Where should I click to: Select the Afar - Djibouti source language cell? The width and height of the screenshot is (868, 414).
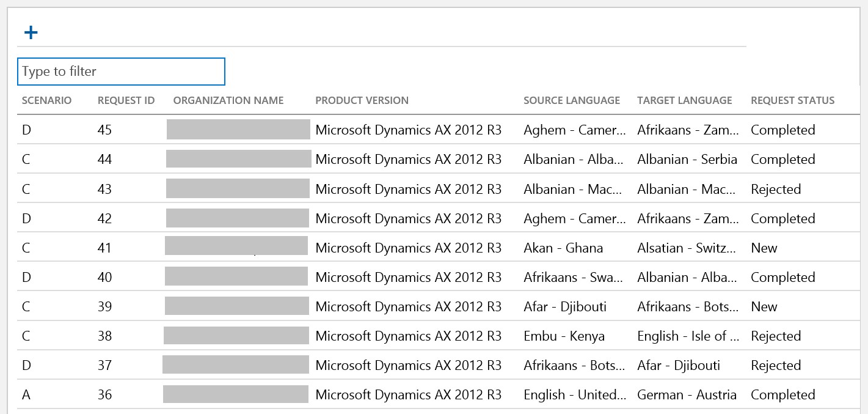coord(564,307)
